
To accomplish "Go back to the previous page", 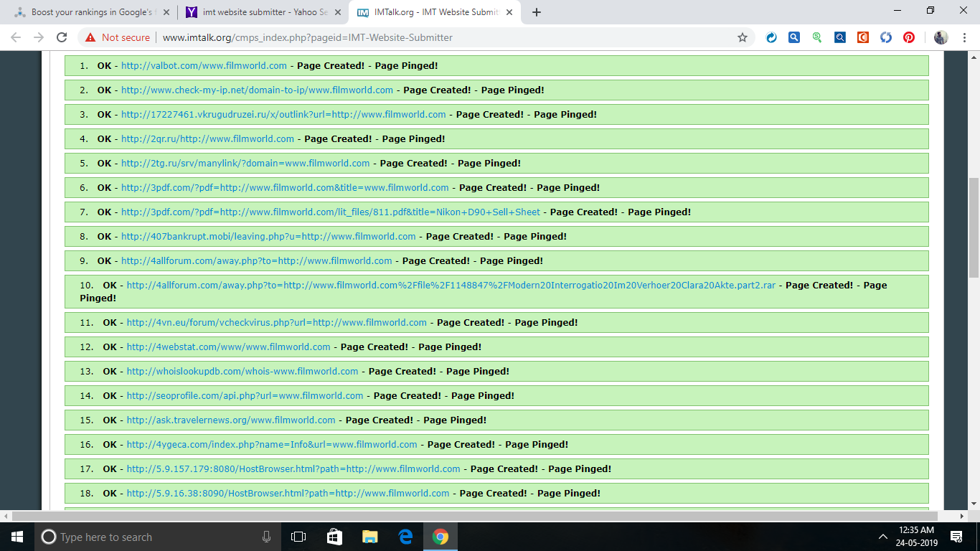I will tap(16, 37).
